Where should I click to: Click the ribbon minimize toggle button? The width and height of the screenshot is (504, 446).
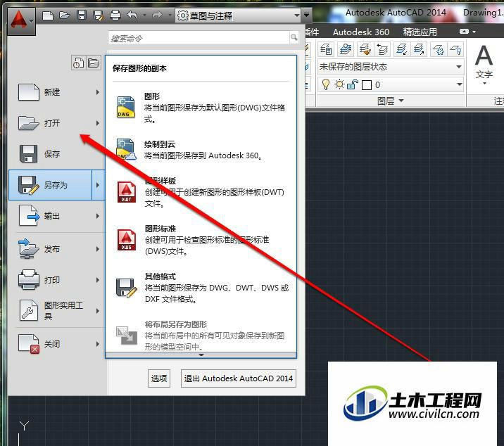464,32
